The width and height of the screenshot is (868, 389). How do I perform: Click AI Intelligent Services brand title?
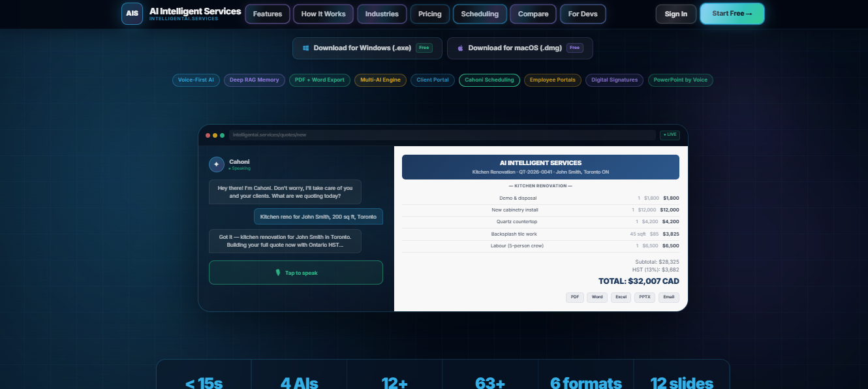pyautogui.click(x=195, y=11)
